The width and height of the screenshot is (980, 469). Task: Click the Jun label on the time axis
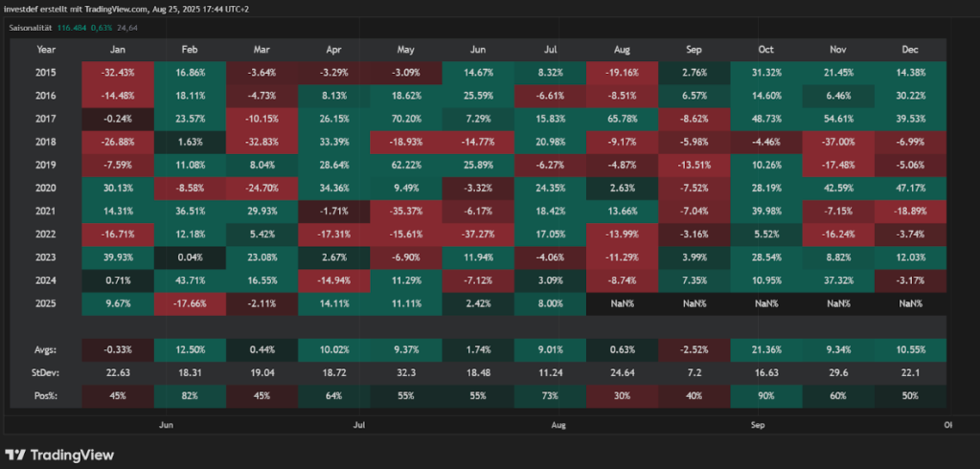[x=166, y=423]
